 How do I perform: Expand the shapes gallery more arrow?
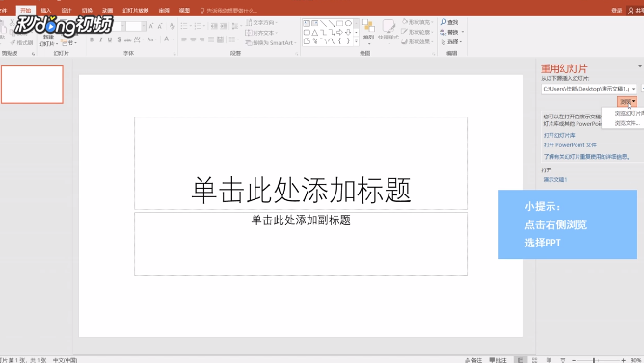click(356, 41)
